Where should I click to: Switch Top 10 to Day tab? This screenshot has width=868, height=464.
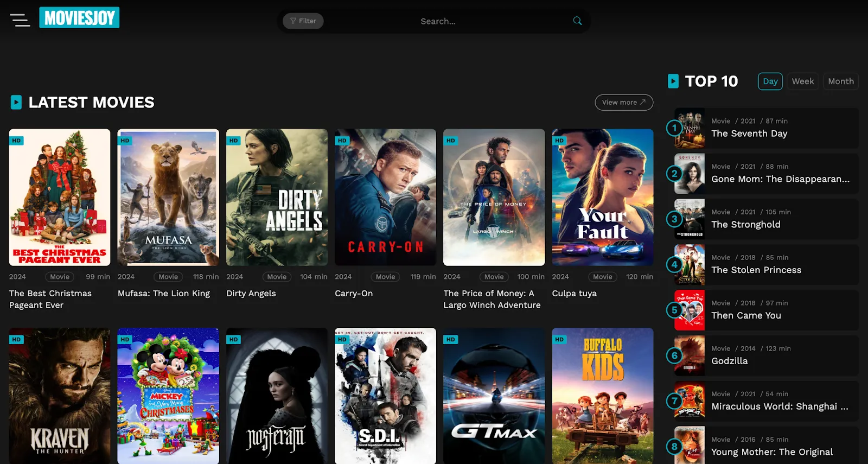coord(770,81)
